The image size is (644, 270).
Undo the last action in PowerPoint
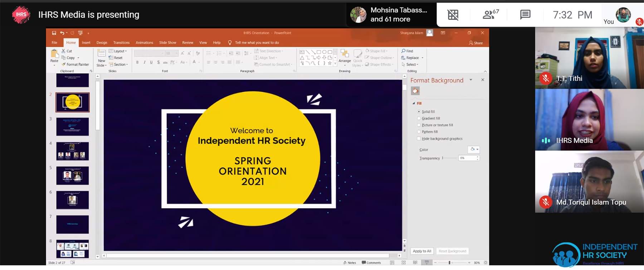pyautogui.click(x=62, y=33)
